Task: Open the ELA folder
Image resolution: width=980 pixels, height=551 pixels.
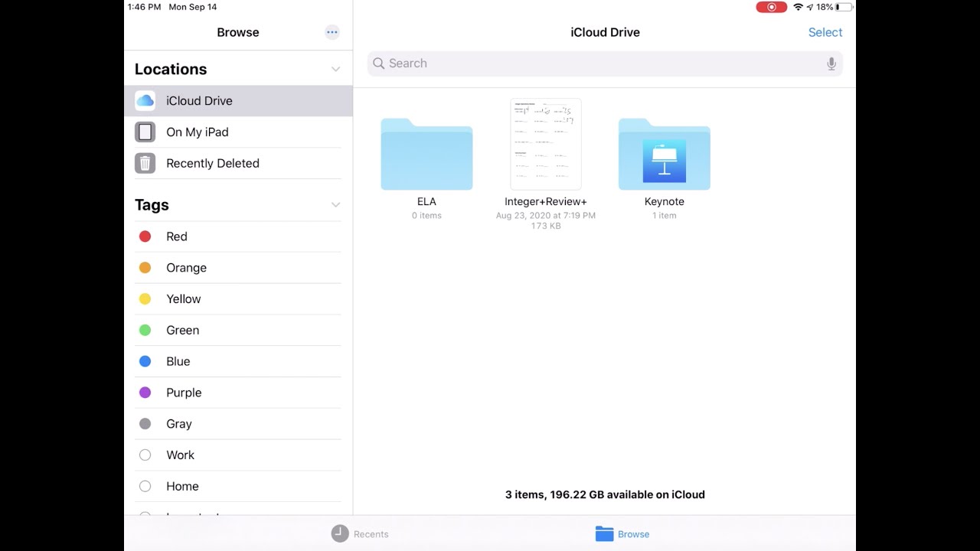Action: [x=426, y=154]
